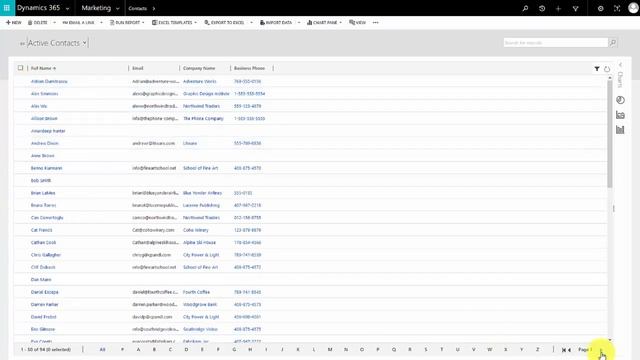Click the grid refresh icon

click(607, 69)
